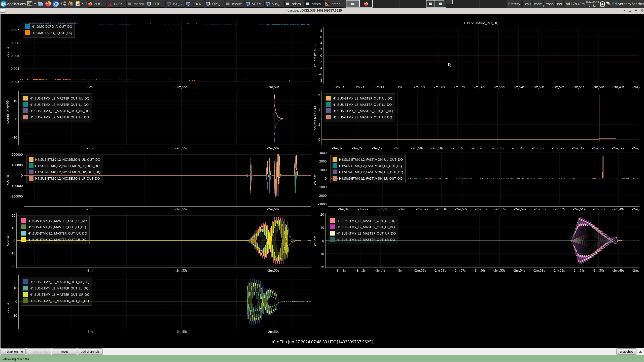The height and width of the screenshot is (362, 644).
Task: Click the H1:SUS-ETMX_L2_NOISEMON_UR_OUT_DQ legend label
Action: (68, 172)
